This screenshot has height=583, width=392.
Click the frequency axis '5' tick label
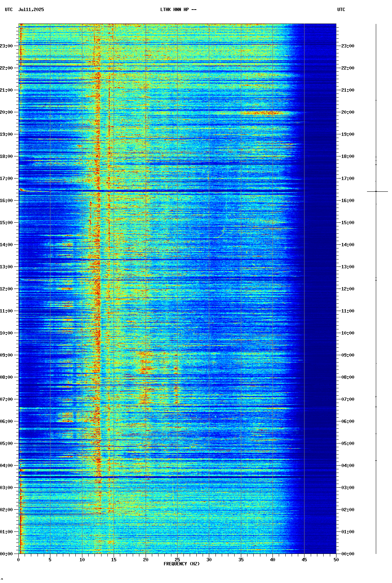pos(50,560)
